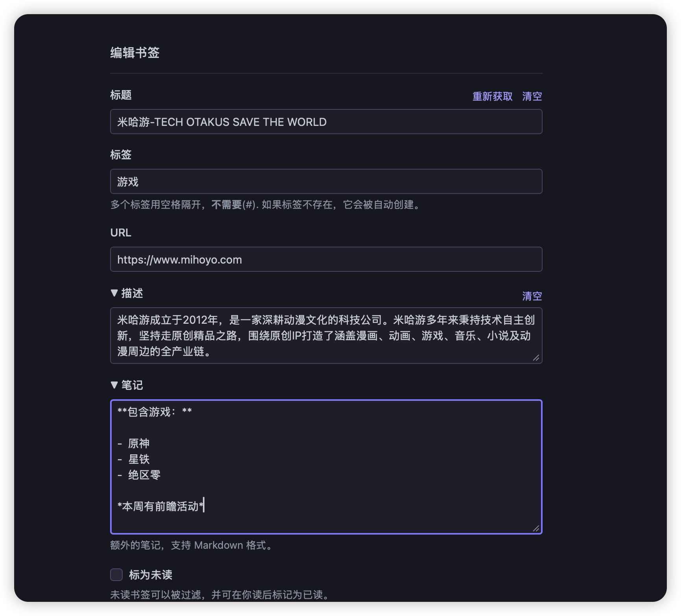Image resolution: width=681 pixels, height=616 pixels.
Task: Click the note line 本周有前瞻活动
Action: pyautogui.click(x=160, y=506)
